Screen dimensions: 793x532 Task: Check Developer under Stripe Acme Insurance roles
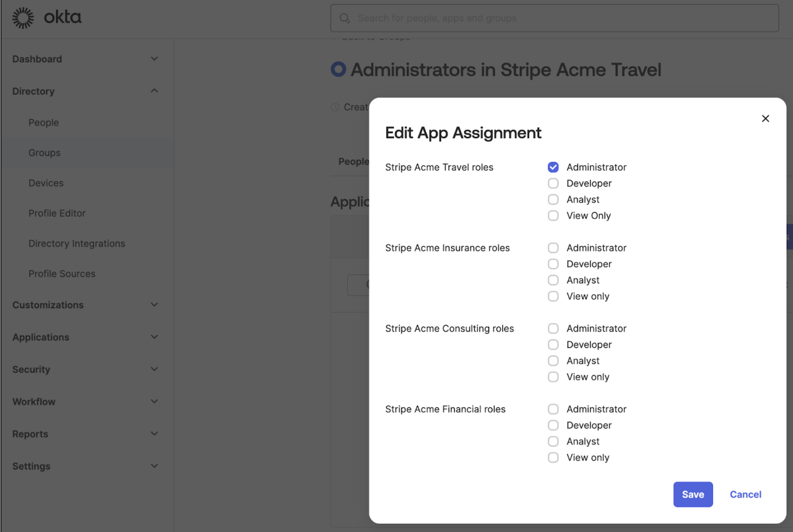553,264
